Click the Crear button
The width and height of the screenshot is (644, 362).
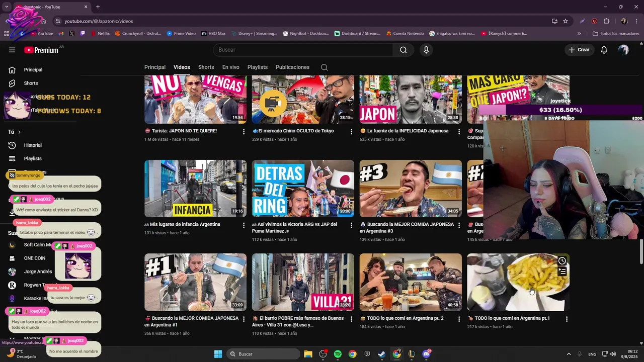(x=579, y=50)
